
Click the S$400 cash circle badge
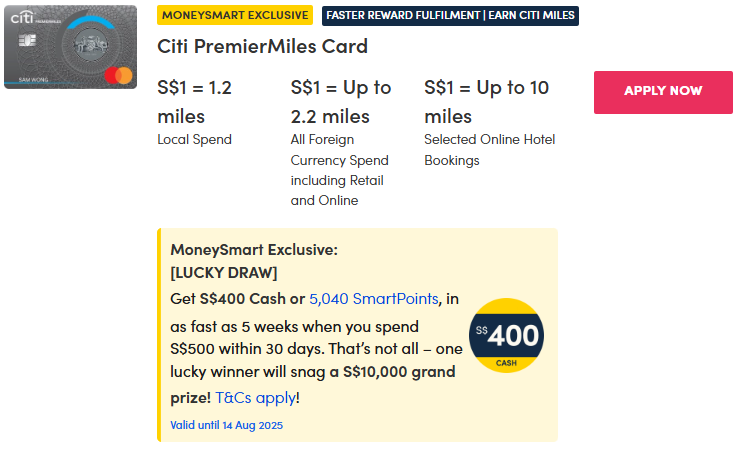[506, 335]
